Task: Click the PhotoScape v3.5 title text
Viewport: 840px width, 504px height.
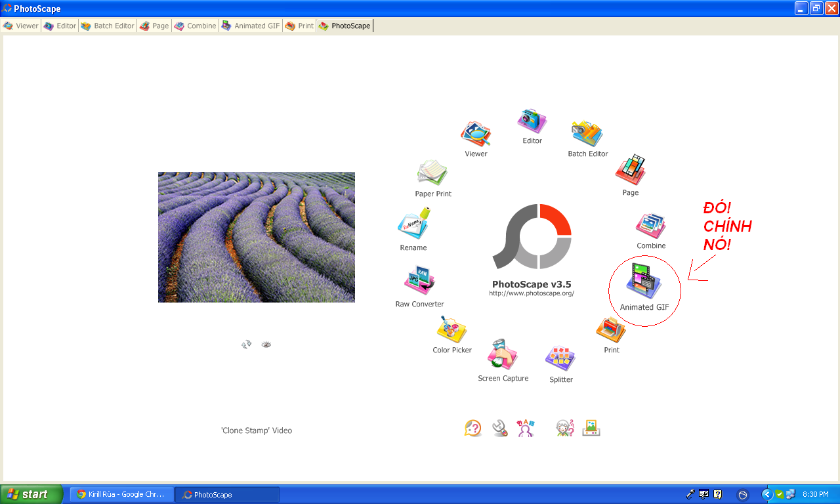Action: pos(532,284)
